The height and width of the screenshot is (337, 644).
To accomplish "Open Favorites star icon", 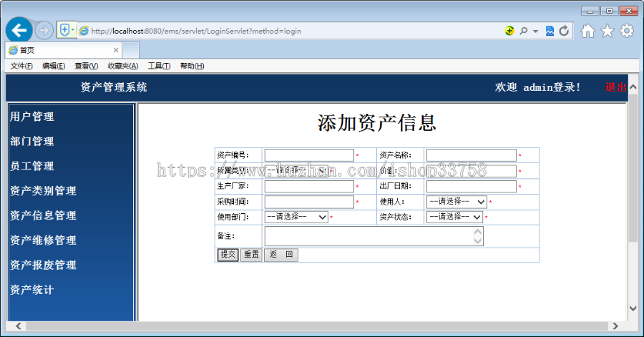I will pyautogui.click(x=608, y=31).
